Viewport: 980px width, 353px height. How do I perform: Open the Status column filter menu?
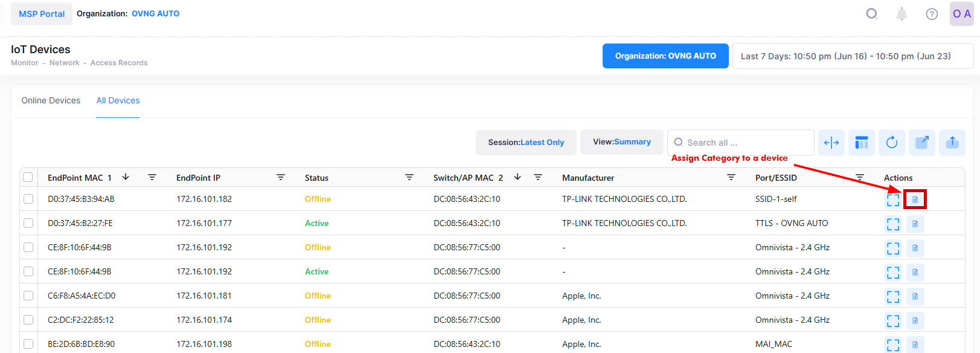pyautogui.click(x=409, y=177)
